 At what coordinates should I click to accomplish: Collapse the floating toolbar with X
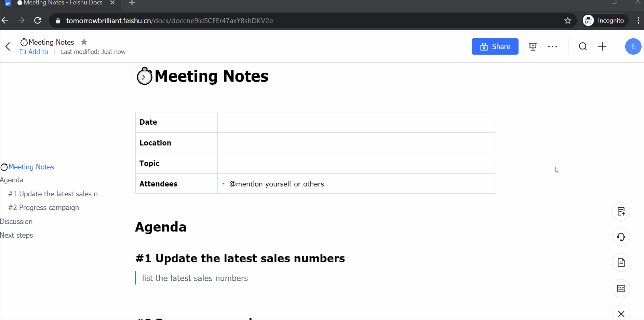coord(621,314)
